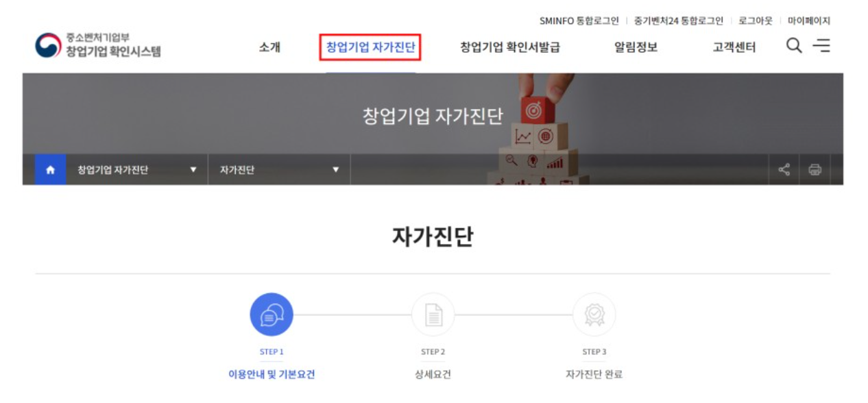Click the 로그아웃 link
This screenshot has height=403, width=868.
coord(756,21)
